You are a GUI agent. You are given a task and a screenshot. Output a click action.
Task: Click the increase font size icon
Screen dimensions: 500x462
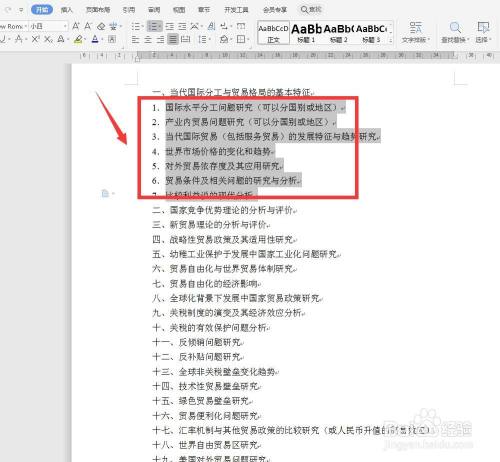[76, 26]
